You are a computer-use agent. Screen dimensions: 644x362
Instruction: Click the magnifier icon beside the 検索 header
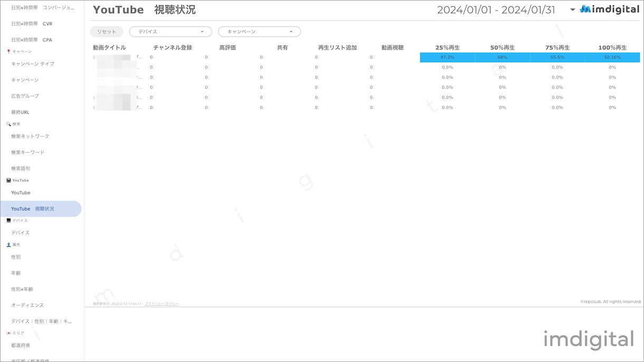[x=8, y=124]
